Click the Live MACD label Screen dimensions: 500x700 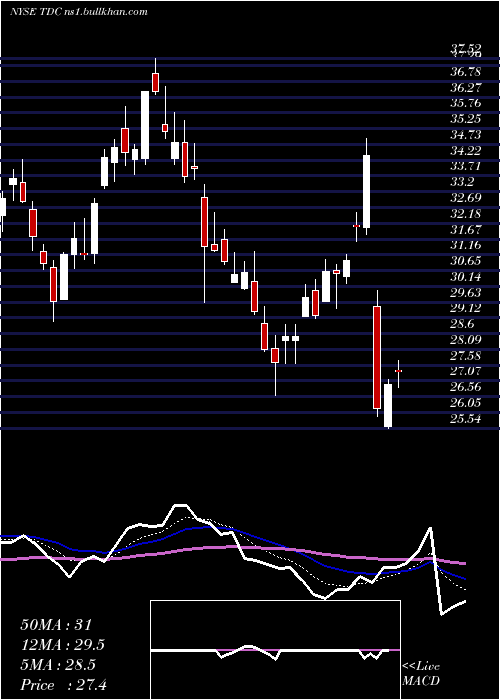click(x=421, y=673)
